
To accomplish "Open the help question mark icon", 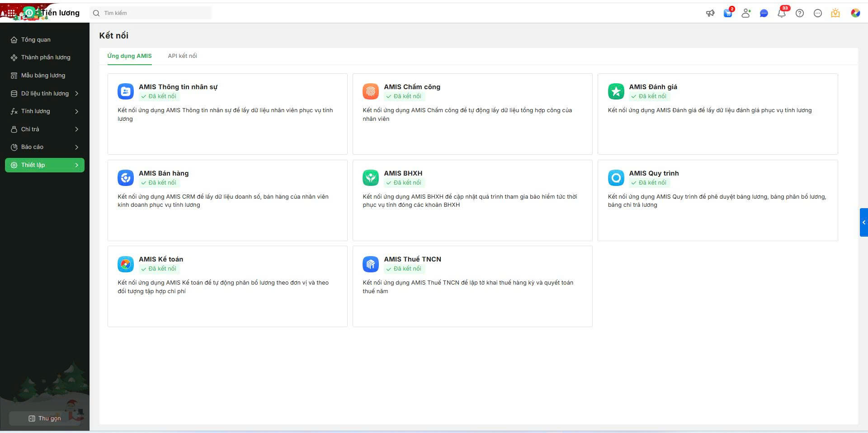I will pyautogui.click(x=800, y=13).
